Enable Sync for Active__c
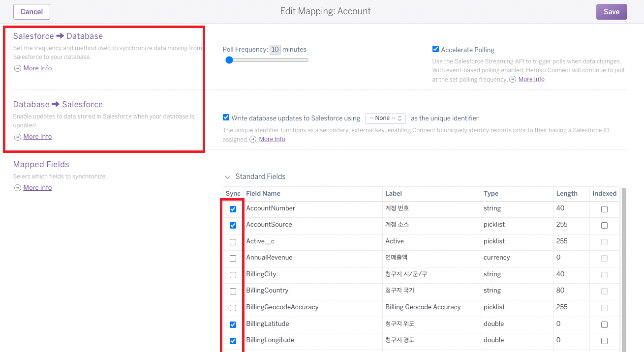 pos(233,242)
